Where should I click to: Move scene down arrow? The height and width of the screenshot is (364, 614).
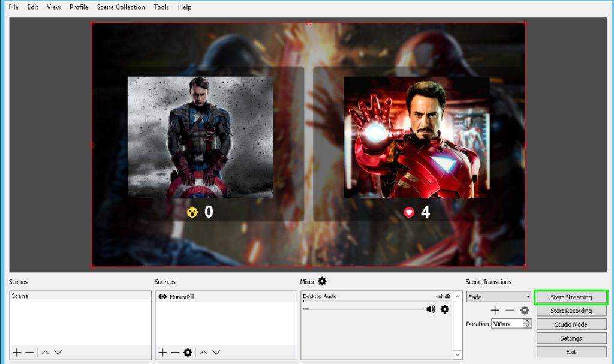[x=58, y=353]
